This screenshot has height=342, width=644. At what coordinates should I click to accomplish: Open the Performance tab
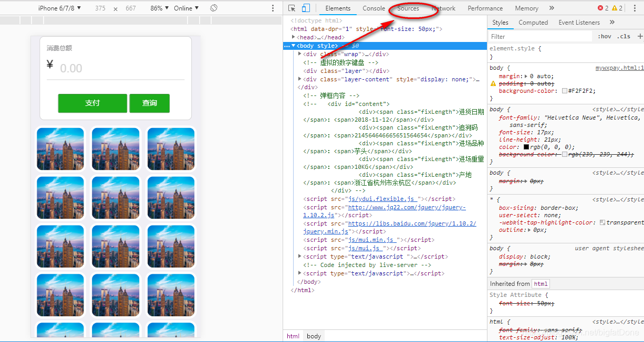(x=485, y=8)
